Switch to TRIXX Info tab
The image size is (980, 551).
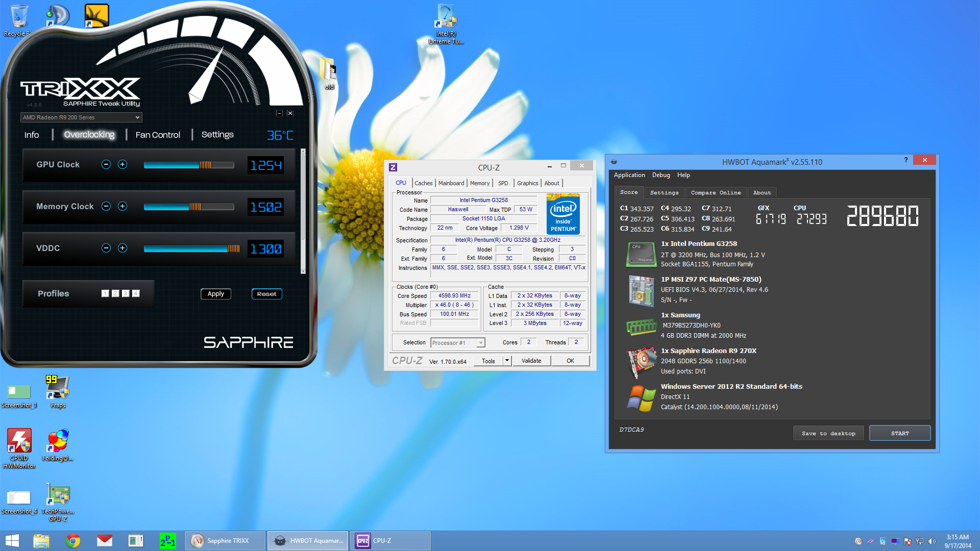(32, 135)
